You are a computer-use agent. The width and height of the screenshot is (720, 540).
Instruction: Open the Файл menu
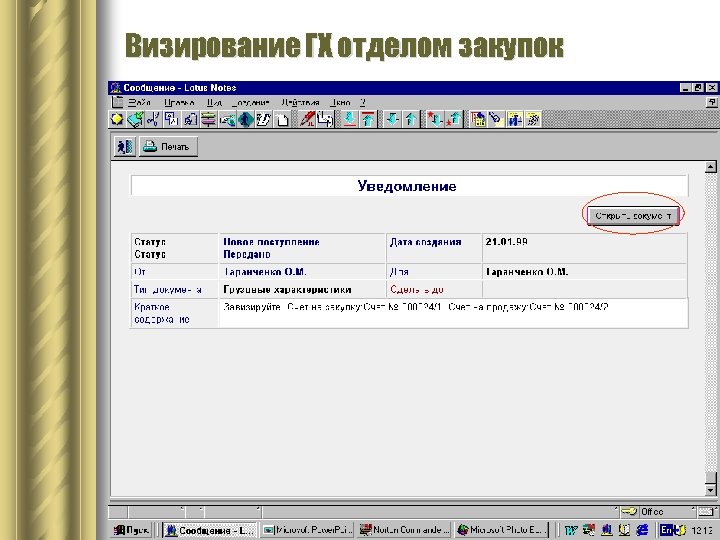[139, 102]
